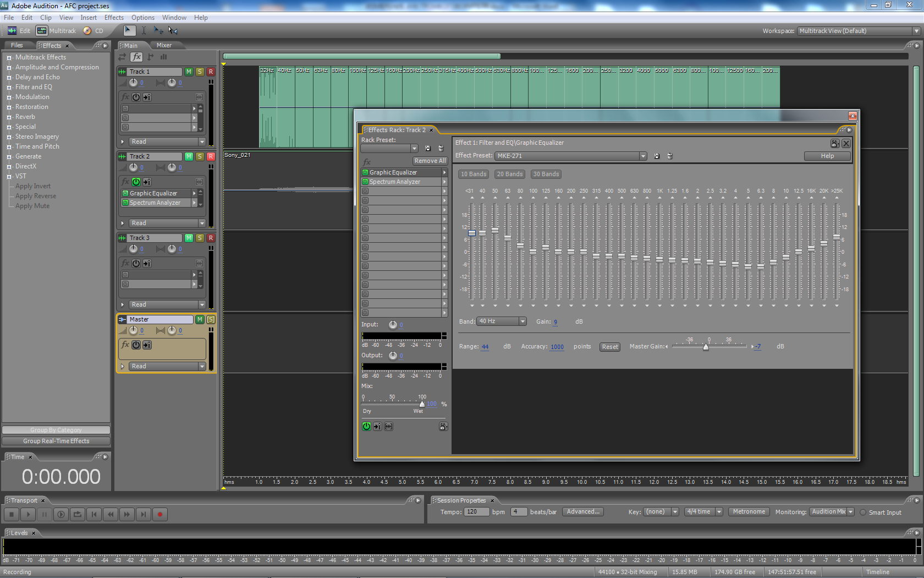Select the Move/Copy Clip tool
This screenshot has width=924, height=578.
(x=158, y=30)
